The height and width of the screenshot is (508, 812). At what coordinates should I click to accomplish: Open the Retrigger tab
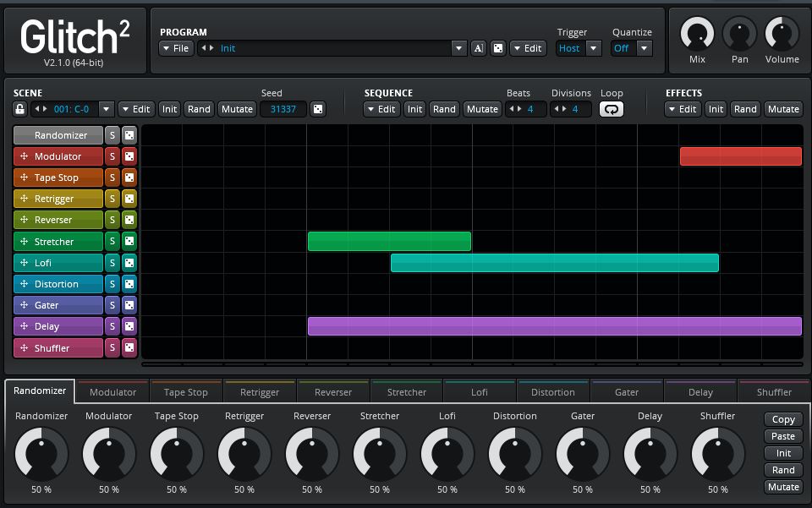coord(260,391)
